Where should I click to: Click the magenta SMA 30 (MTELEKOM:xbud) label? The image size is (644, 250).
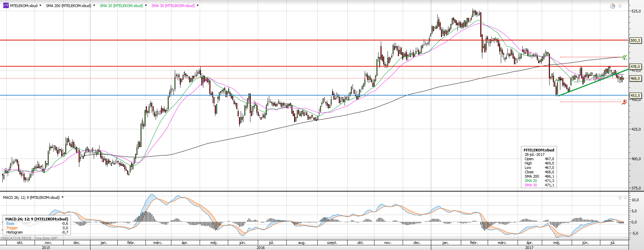(173, 6)
